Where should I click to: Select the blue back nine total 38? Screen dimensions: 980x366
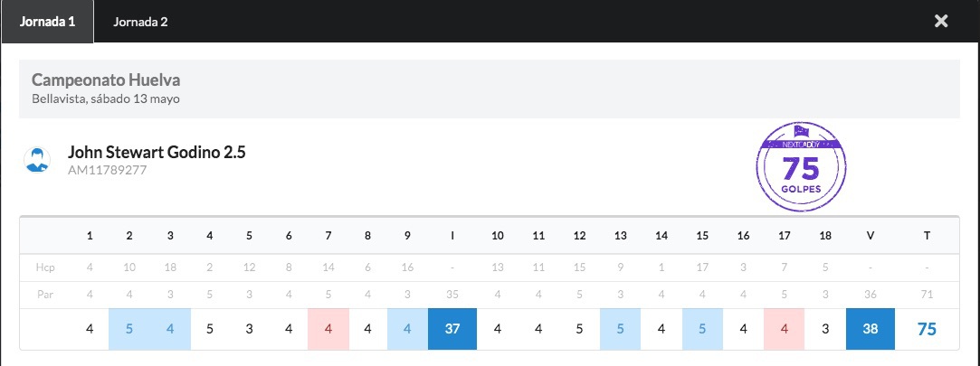[x=871, y=329]
